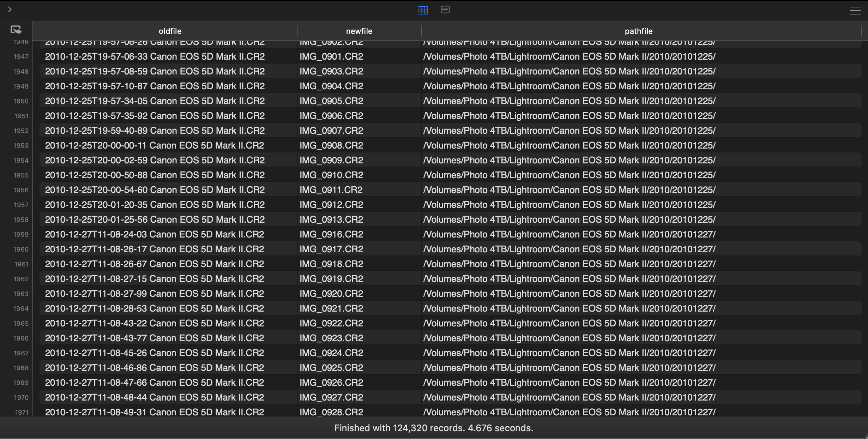Open record preview via the speech-bubble icon

[x=445, y=10]
